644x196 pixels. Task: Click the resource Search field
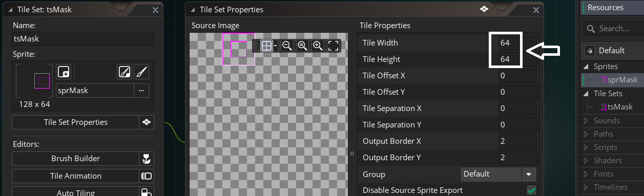(x=613, y=29)
